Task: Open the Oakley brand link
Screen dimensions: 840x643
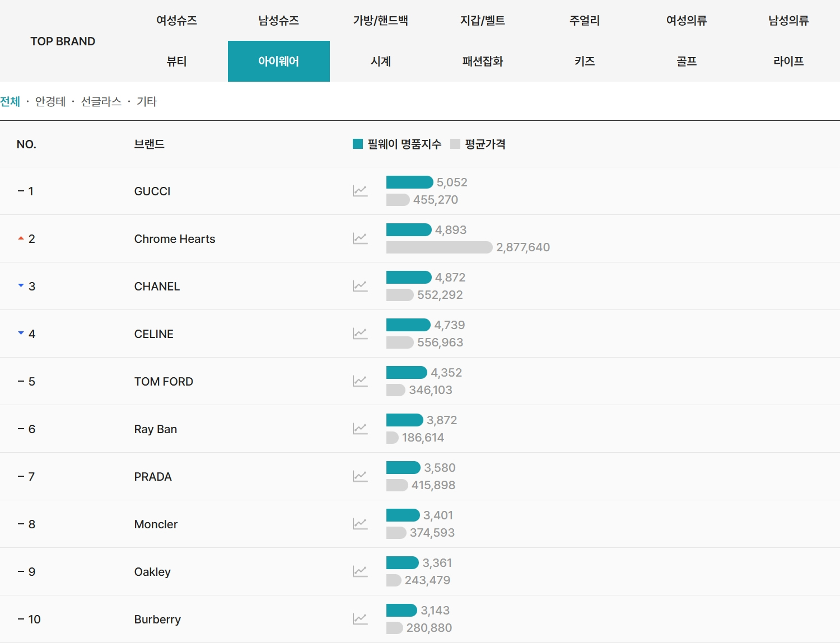Action: [152, 572]
